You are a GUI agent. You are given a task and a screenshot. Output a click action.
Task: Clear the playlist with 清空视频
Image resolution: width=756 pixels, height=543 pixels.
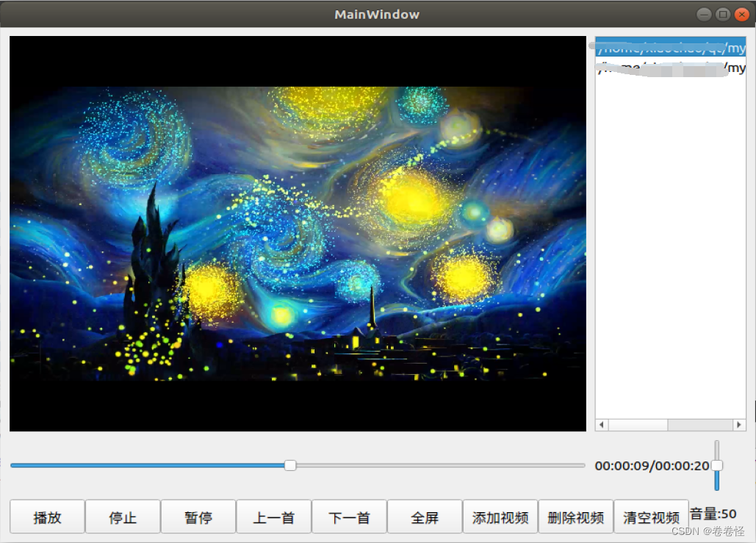pyautogui.click(x=651, y=517)
